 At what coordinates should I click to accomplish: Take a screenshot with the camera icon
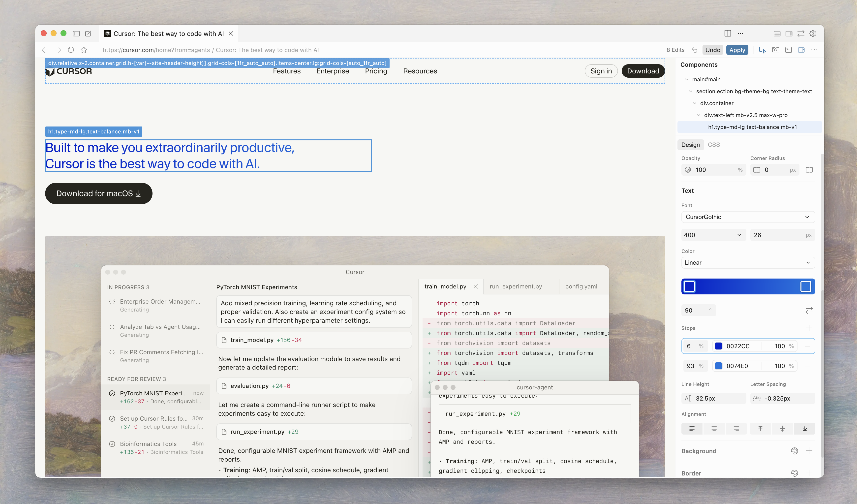(x=776, y=50)
